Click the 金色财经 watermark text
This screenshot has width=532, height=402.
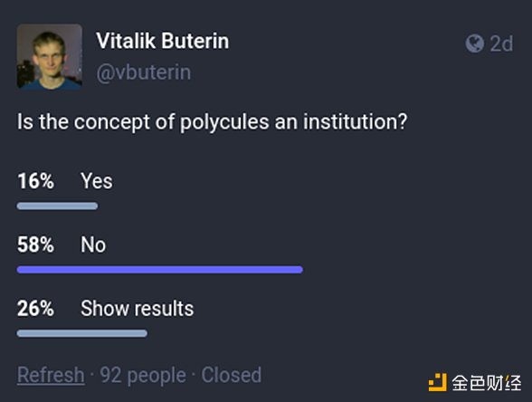point(486,383)
